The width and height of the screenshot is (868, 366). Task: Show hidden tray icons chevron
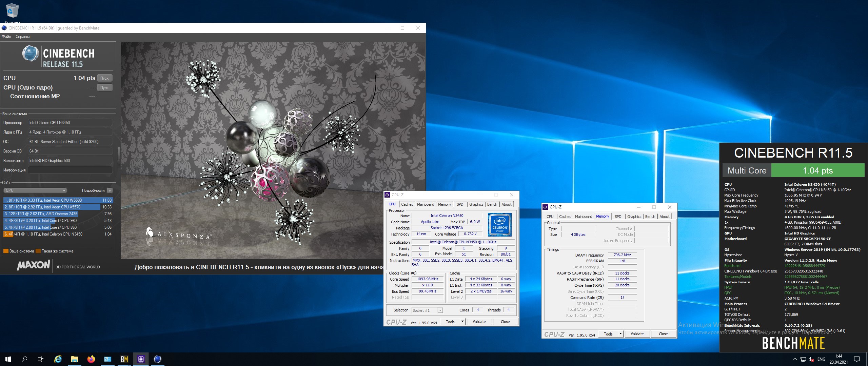795,359
